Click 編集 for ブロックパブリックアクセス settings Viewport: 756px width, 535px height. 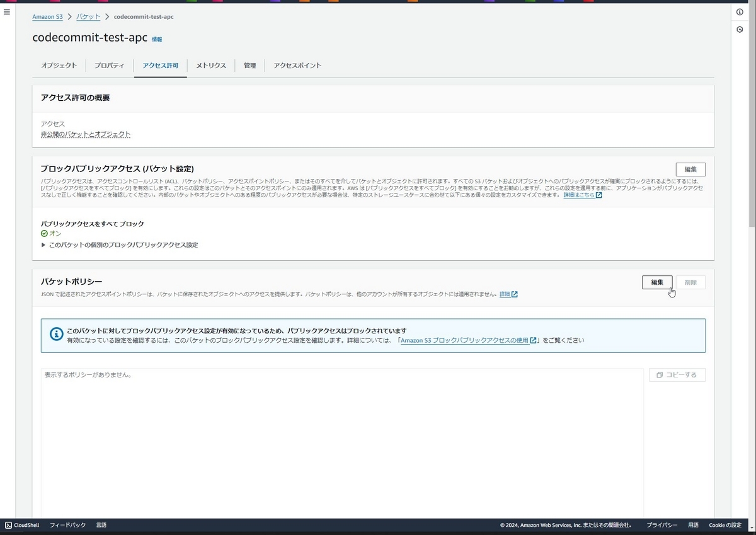pos(690,169)
